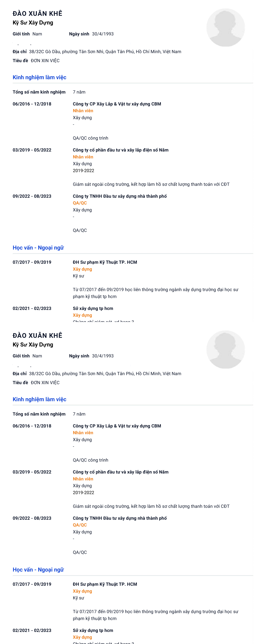
Task: Select the orange QA/QC job title in top resume
Action: point(80,203)
